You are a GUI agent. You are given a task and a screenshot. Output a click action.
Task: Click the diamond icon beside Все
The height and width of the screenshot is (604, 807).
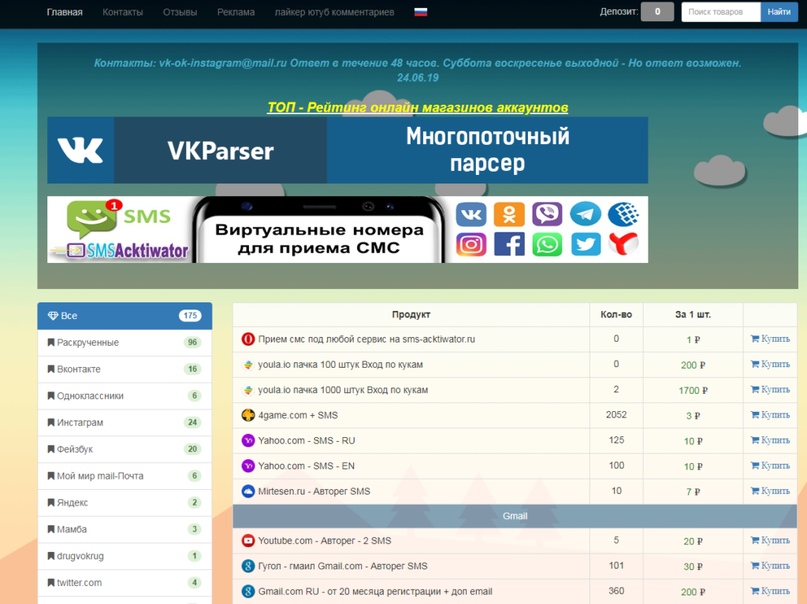(x=52, y=316)
